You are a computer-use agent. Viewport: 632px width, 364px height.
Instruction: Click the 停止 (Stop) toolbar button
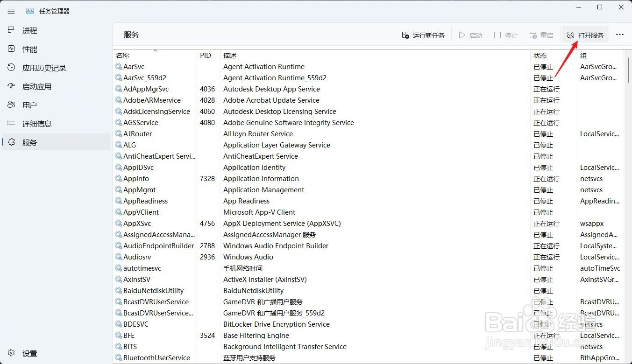click(x=506, y=35)
